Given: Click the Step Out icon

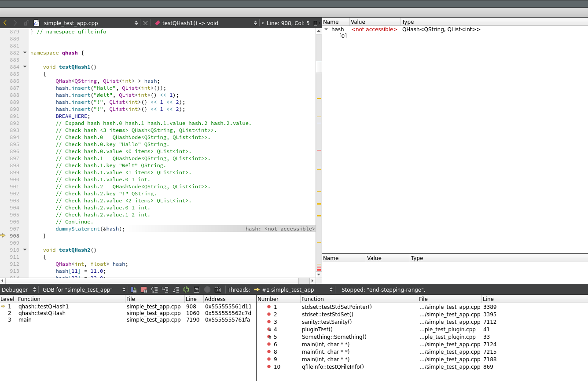Looking at the screenshot, I should tap(176, 289).
